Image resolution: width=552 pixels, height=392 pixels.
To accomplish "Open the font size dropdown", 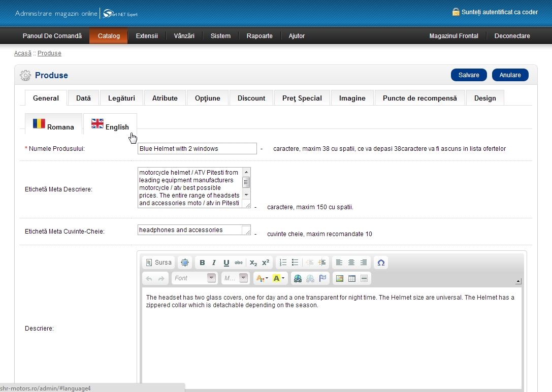I will (x=236, y=278).
